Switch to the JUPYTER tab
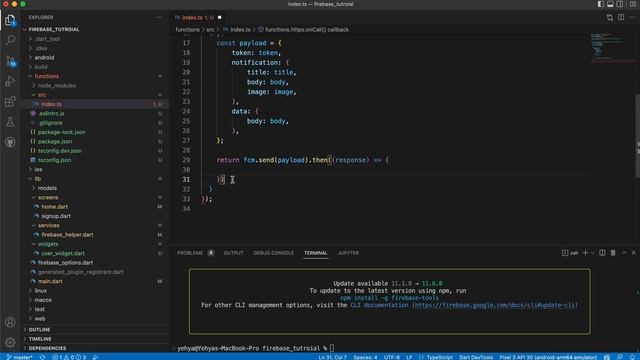 click(x=348, y=253)
